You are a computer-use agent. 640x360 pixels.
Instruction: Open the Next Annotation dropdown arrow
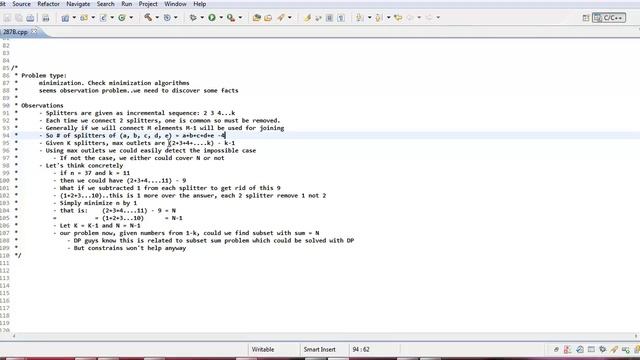(x=369, y=18)
